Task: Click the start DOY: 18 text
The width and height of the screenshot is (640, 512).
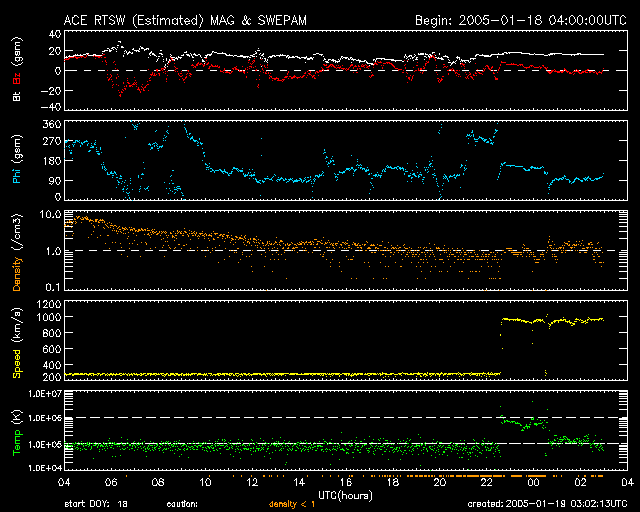Action: [95, 504]
